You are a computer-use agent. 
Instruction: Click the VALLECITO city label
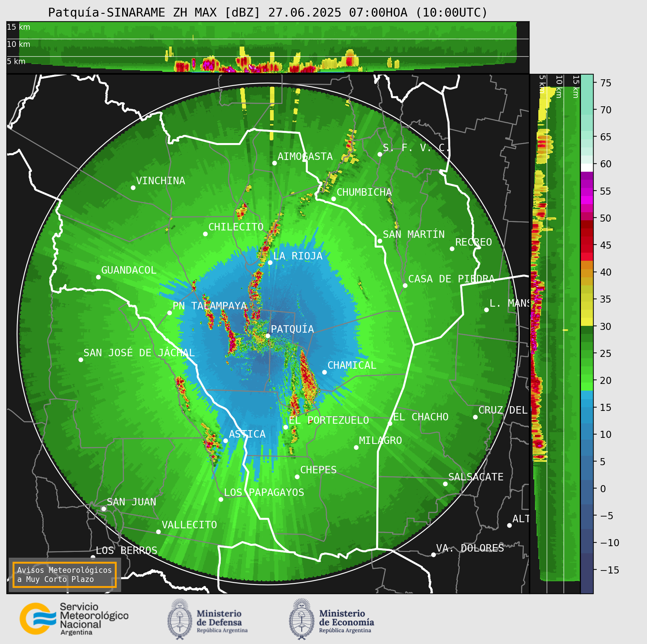pyautogui.click(x=189, y=525)
